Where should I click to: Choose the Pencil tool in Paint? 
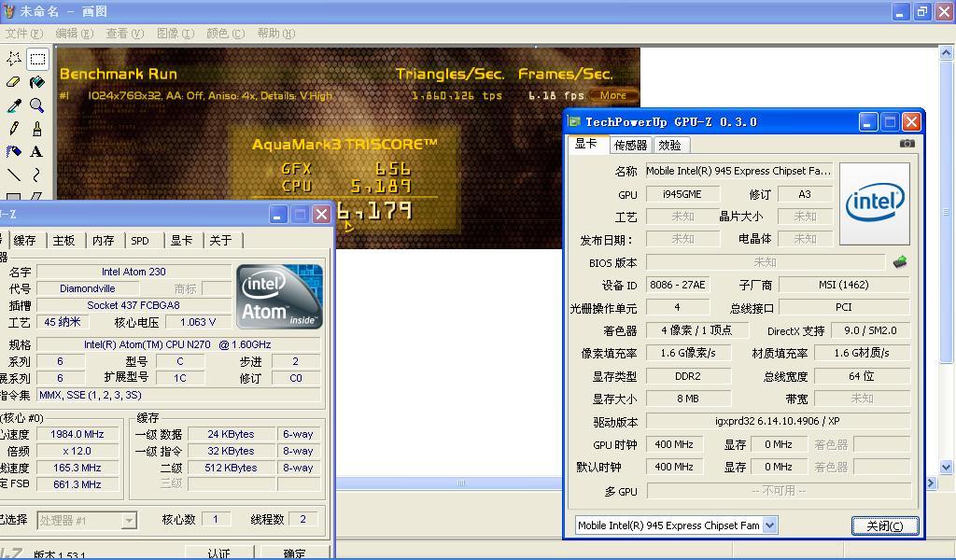point(14,129)
